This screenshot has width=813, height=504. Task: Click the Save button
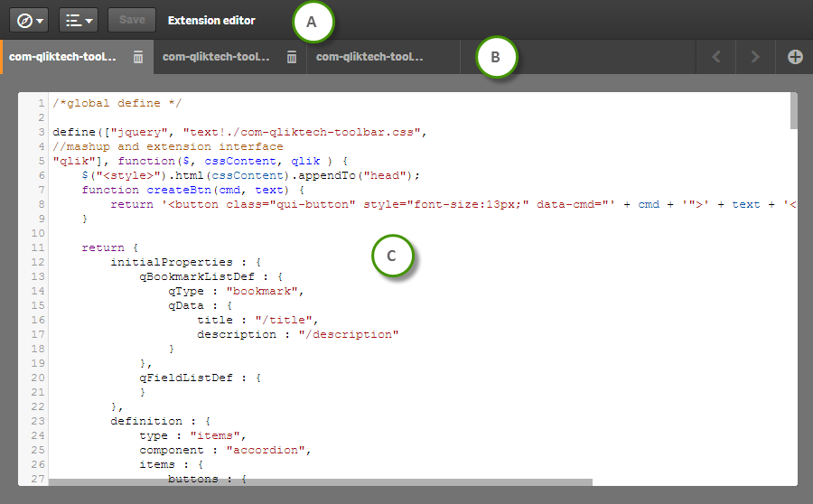pos(132,20)
